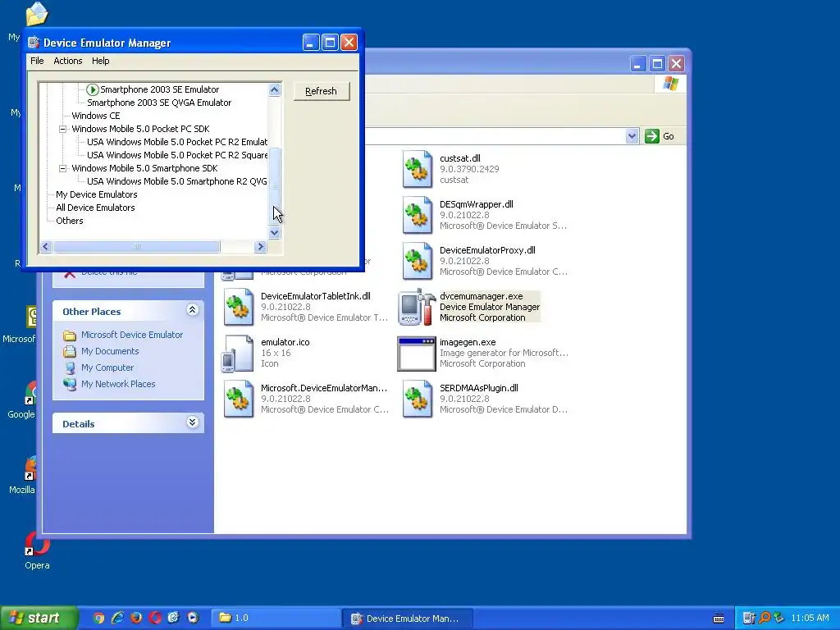Click on-screen keyboard icon in taskbar
Image resolution: width=840 pixels, height=630 pixels.
coord(719,619)
